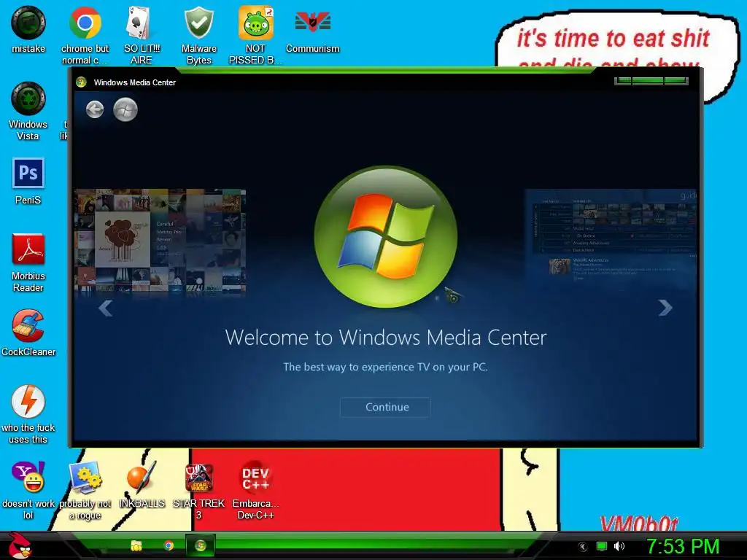Click the 7:53 PM taskbar clock

click(x=683, y=547)
